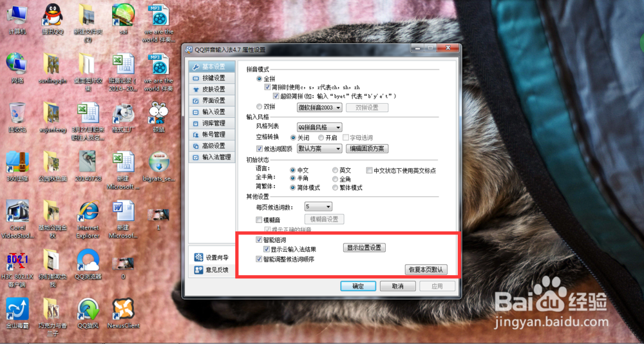Open the 巧克力与香兰子 folder
Screen dimensions: 644x344
53,316
